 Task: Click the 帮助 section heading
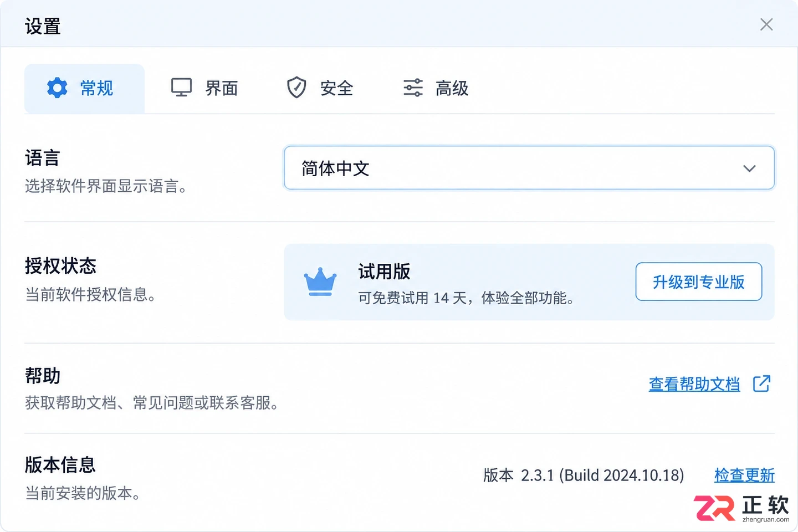(x=43, y=376)
